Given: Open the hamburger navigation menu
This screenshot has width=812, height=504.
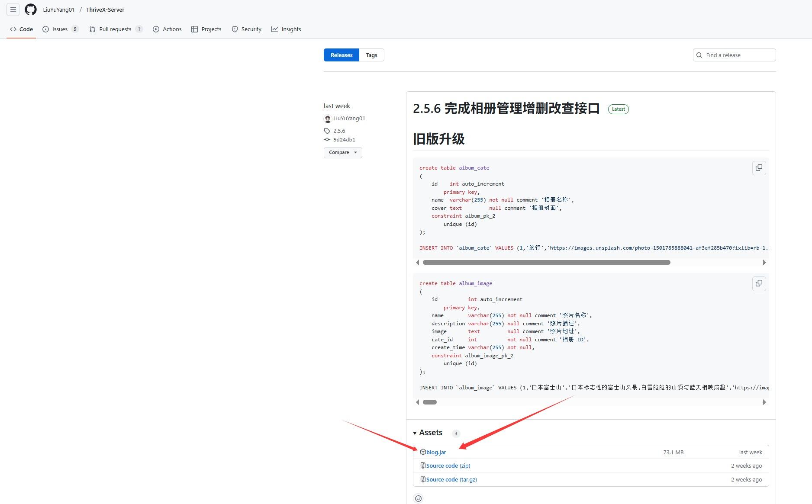Looking at the screenshot, I should [x=13, y=10].
